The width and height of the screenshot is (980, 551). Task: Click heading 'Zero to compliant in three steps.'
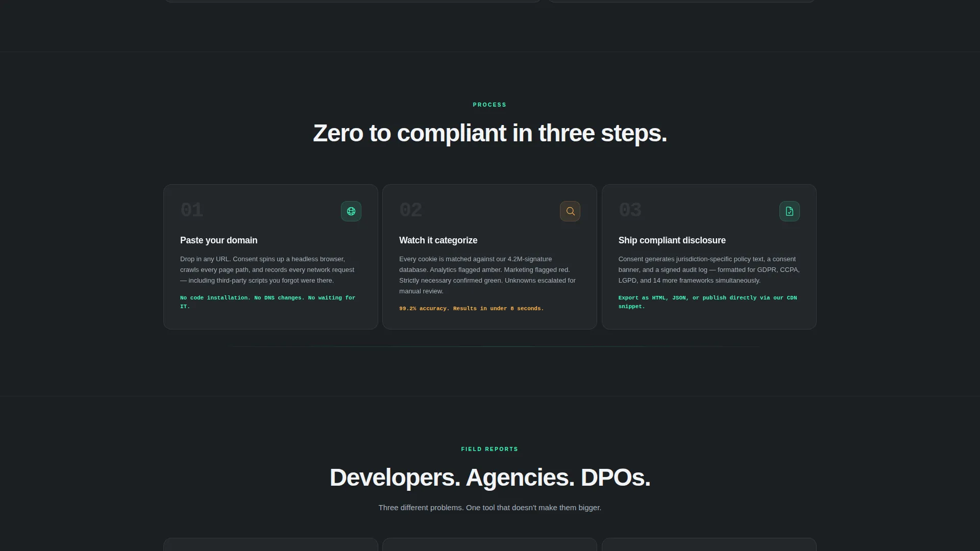point(489,133)
